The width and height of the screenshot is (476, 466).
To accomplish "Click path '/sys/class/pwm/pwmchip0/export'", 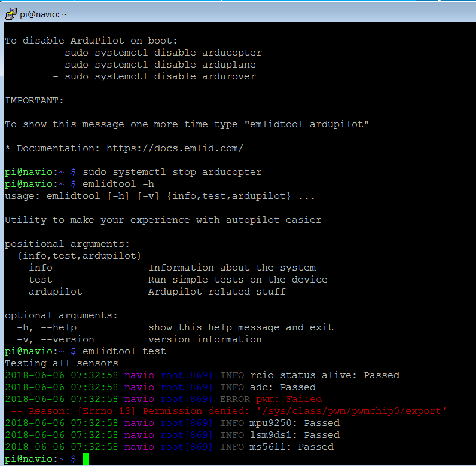I will [352, 412].
